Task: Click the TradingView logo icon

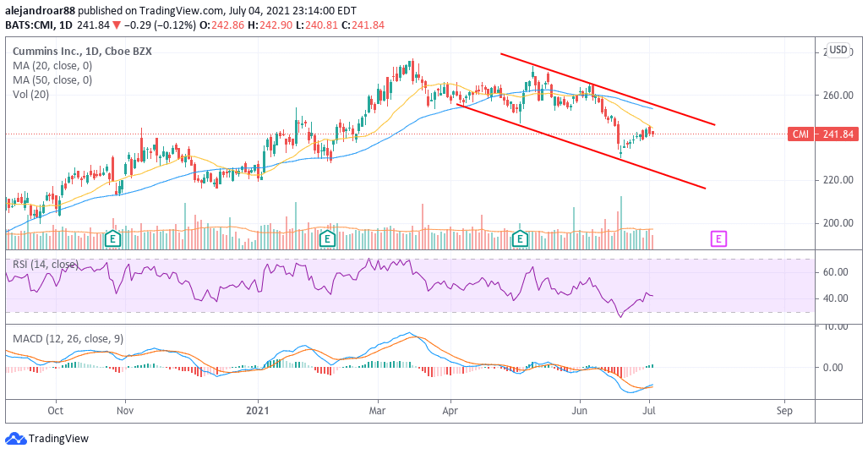Action: point(15,439)
